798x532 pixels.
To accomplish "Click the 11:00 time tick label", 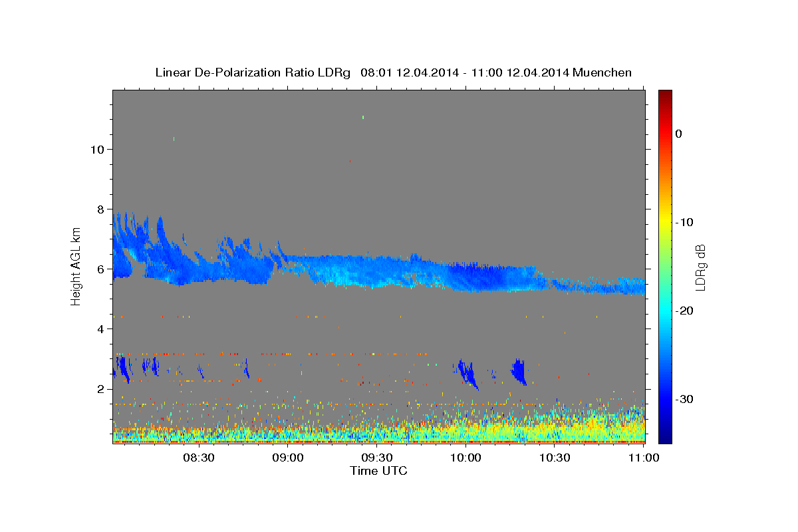I will point(643,458).
